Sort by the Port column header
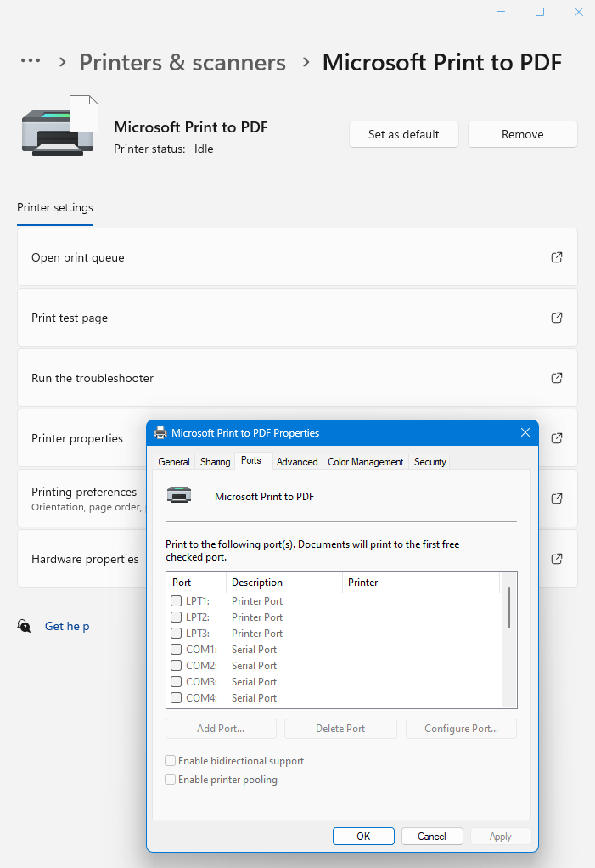The width and height of the screenshot is (595, 868). point(196,583)
